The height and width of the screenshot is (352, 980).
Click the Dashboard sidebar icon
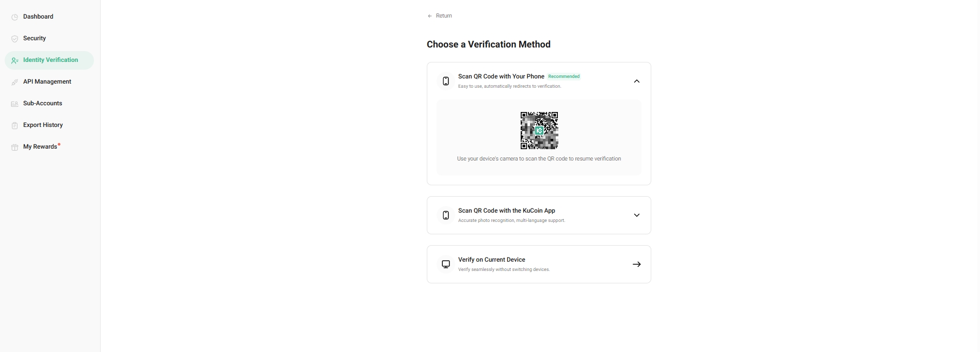click(x=14, y=17)
